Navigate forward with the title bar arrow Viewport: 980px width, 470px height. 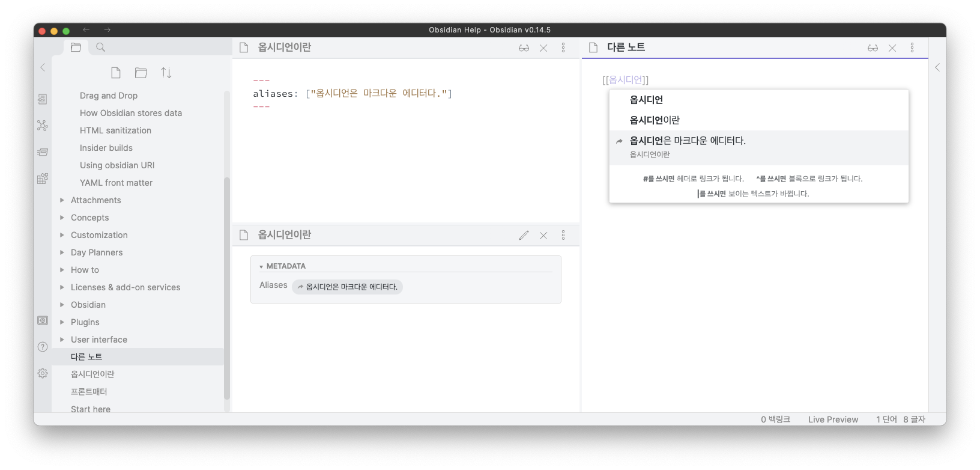tap(107, 29)
